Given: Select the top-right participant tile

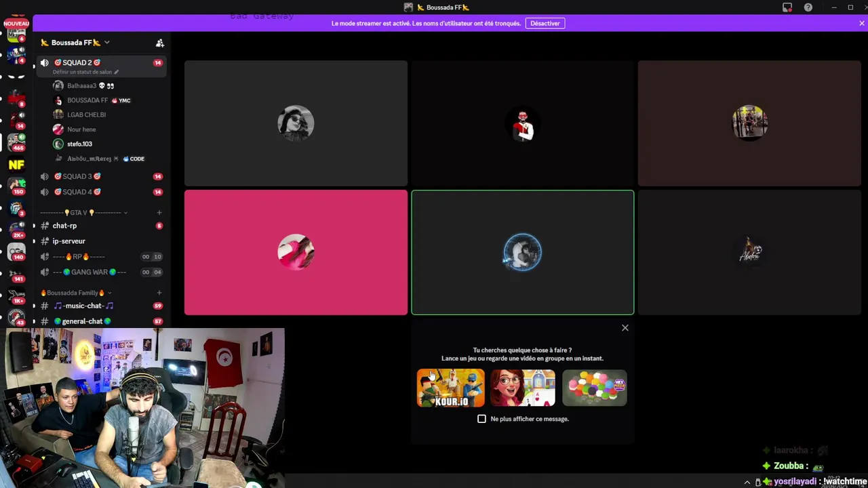Looking at the screenshot, I should click(749, 123).
